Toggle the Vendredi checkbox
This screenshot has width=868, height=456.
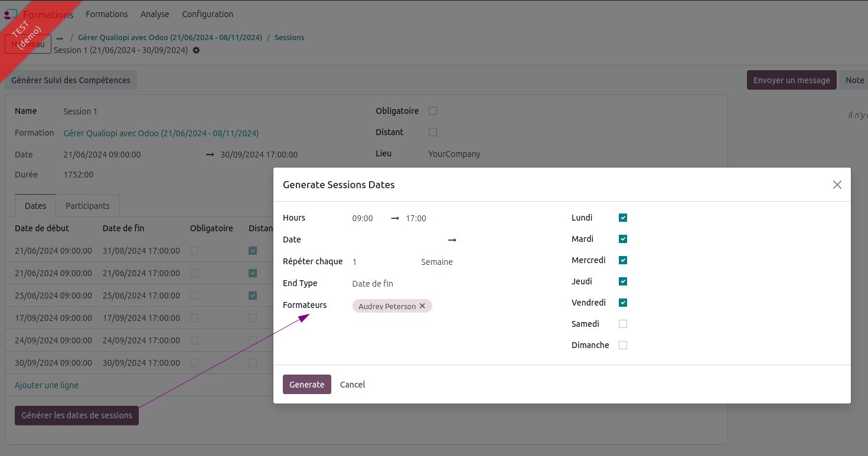pos(622,303)
